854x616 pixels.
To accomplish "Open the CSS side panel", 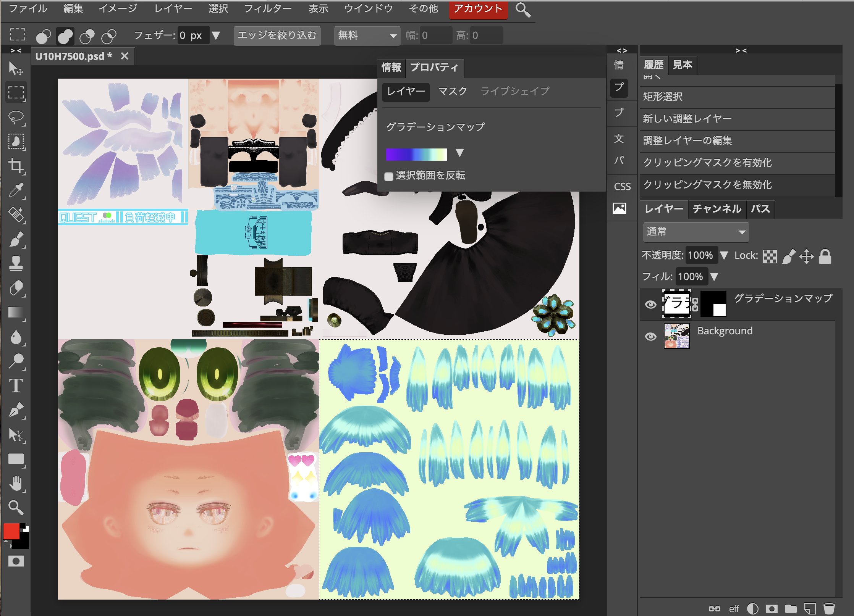I will pos(621,186).
